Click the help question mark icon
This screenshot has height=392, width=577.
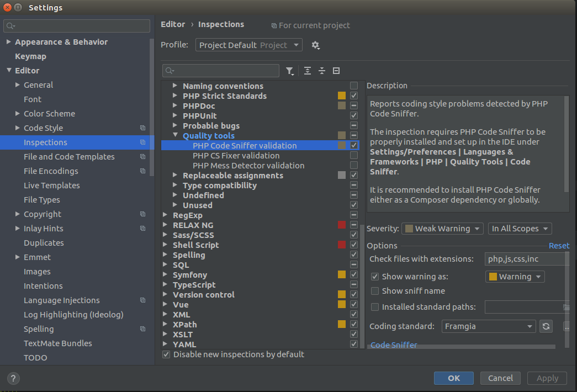coord(14,378)
